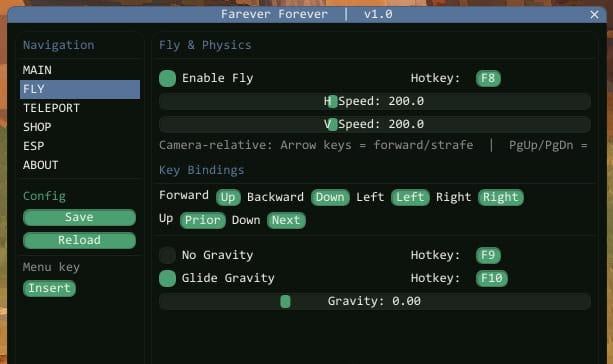Click the Navigation heading
Image resolution: width=613 pixels, height=364 pixels.
tap(59, 45)
